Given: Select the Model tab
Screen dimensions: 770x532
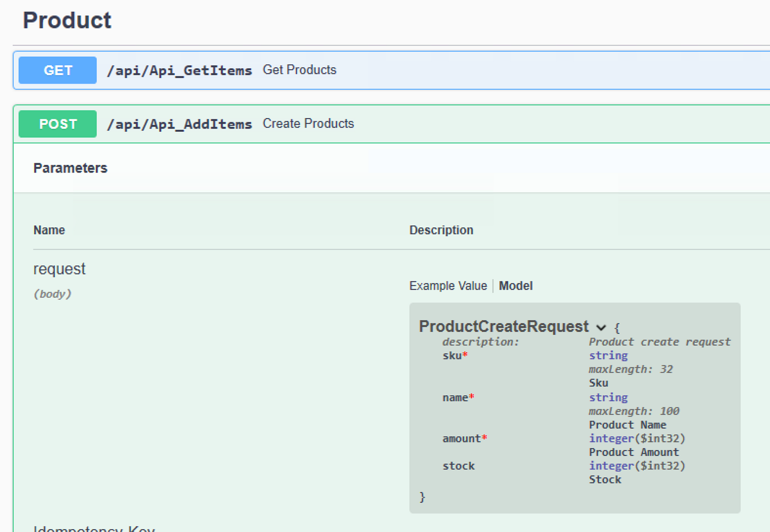Looking at the screenshot, I should [515, 286].
